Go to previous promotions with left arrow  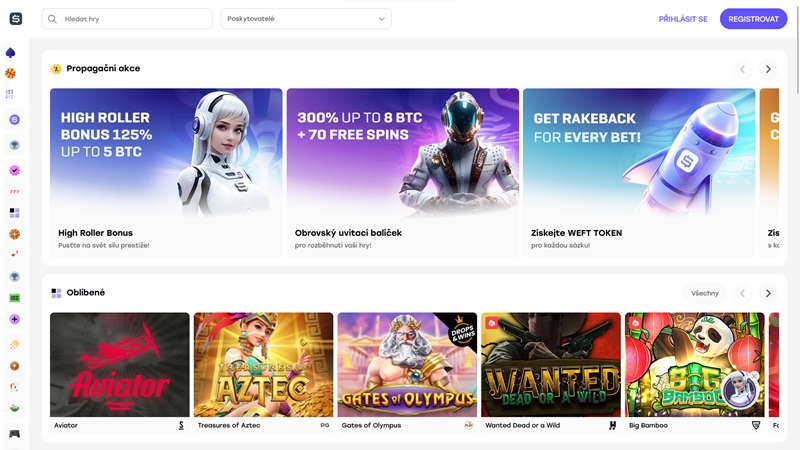click(x=742, y=70)
